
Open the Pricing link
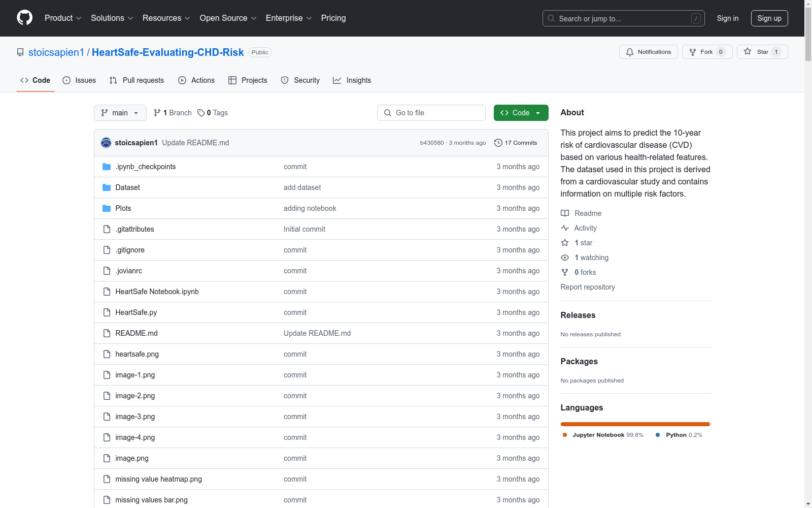point(333,18)
